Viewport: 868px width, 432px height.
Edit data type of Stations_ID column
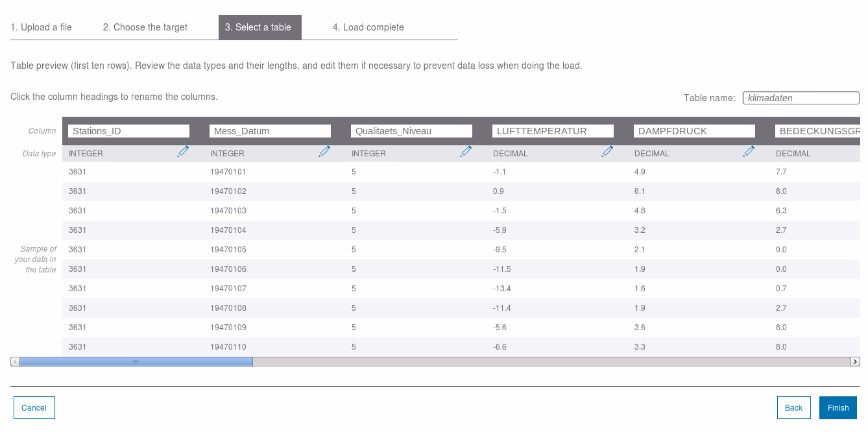tap(183, 152)
